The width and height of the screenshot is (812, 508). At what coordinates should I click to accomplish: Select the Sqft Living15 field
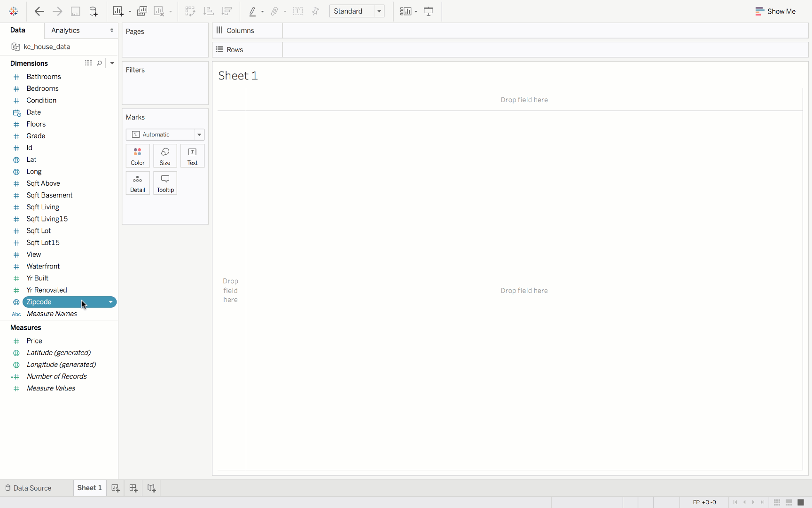tap(47, 219)
